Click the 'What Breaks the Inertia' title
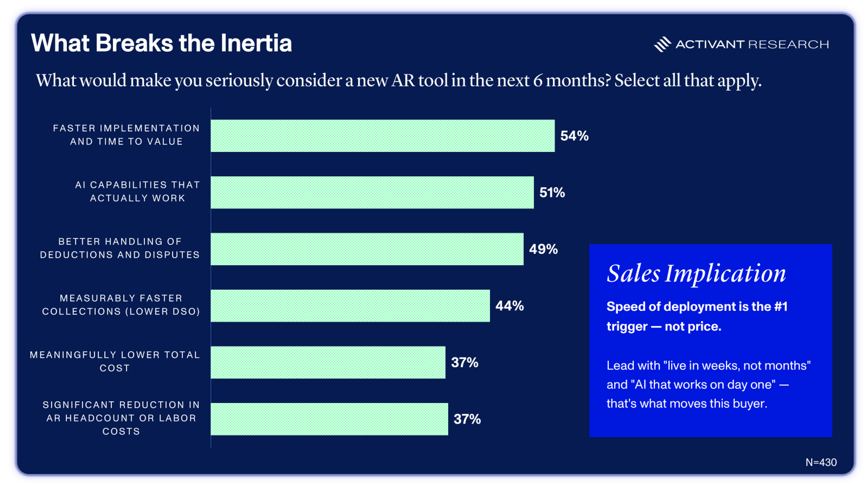The height and width of the screenshot is (488, 868). click(x=161, y=43)
